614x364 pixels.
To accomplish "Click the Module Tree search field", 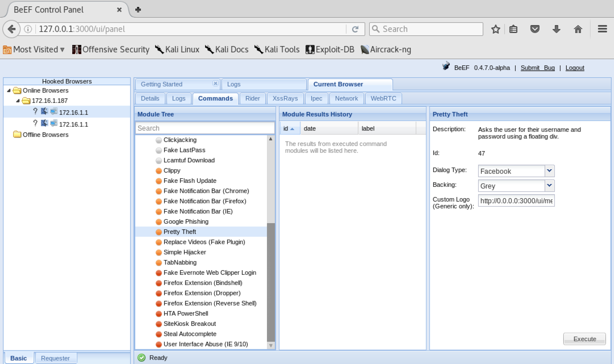I will [204, 128].
